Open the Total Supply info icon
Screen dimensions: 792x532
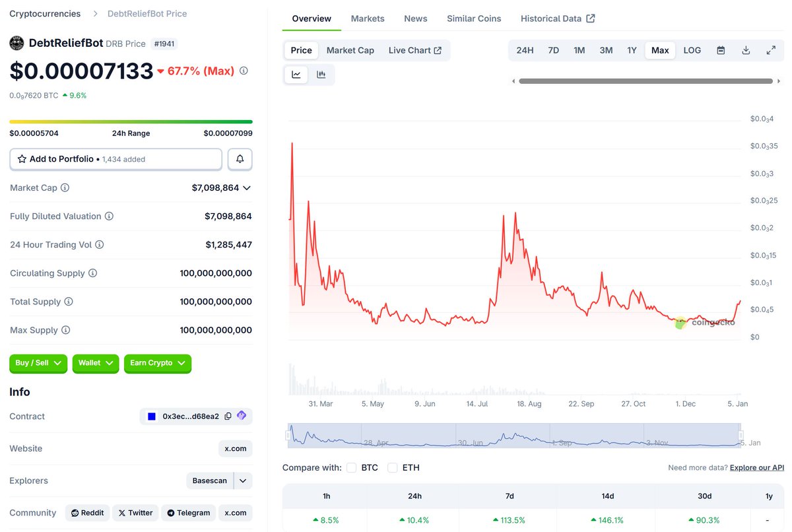tap(68, 302)
